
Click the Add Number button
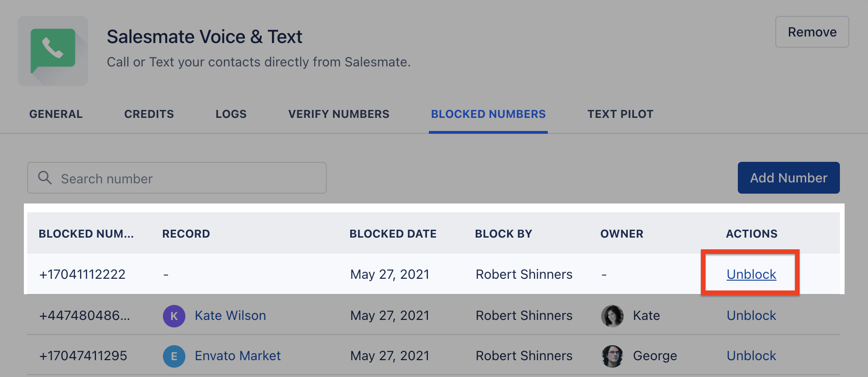[x=789, y=178]
